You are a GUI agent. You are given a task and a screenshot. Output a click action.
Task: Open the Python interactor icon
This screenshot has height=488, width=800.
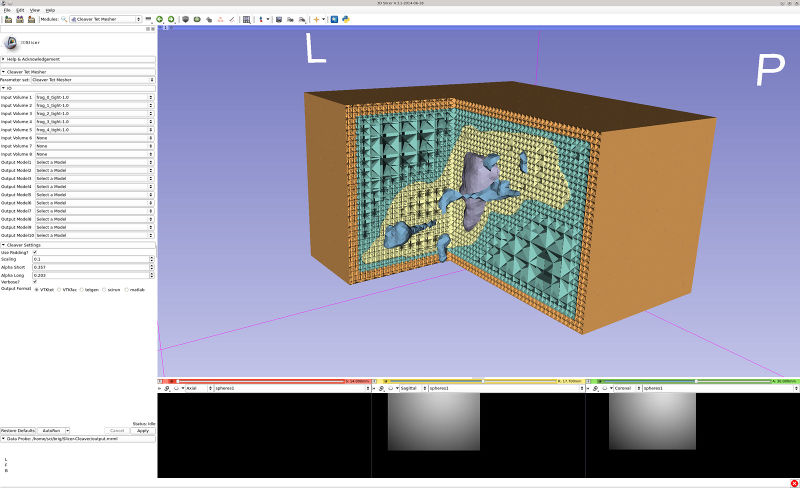tap(344, 19)
